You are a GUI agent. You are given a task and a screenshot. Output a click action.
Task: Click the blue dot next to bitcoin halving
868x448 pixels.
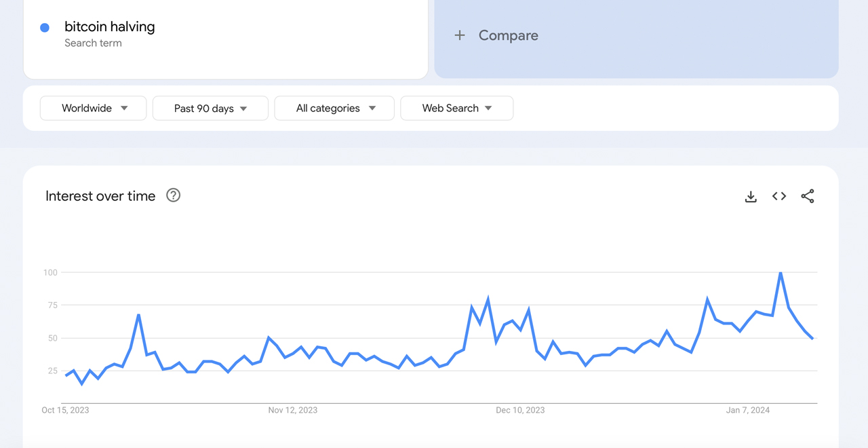tap(46, 26)
